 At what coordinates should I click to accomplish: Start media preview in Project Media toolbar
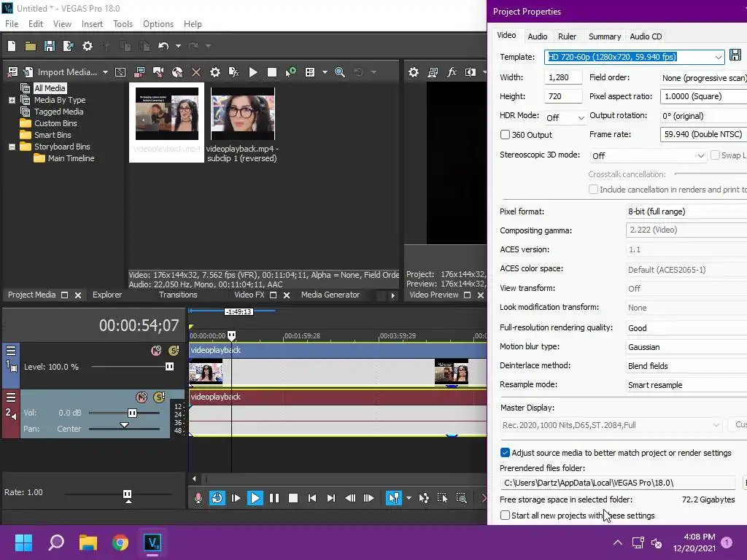[x=253, y=72]
